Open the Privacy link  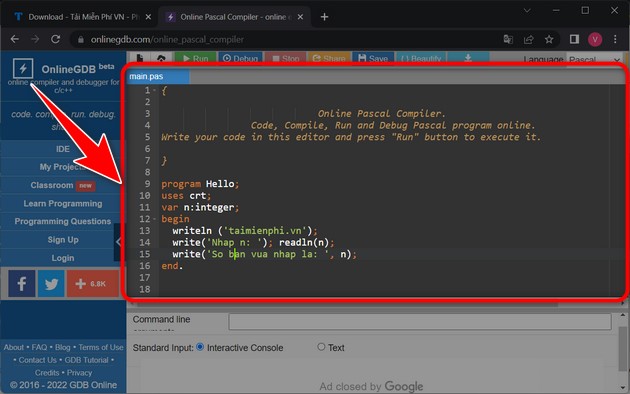[x=80, y=373]
